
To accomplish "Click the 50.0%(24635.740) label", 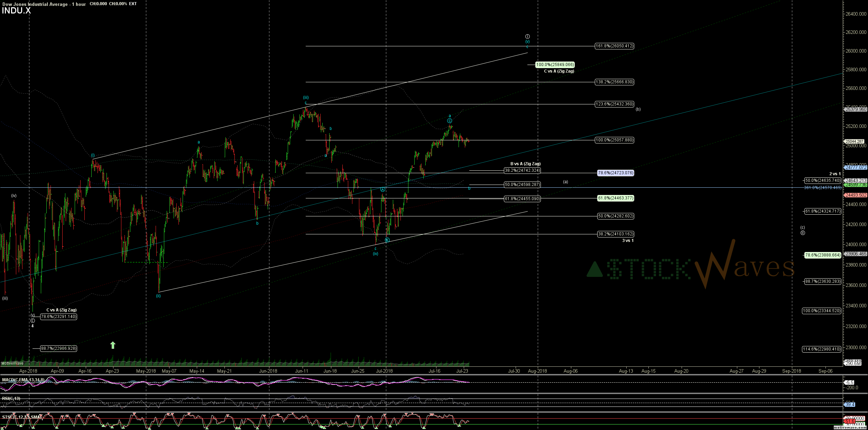I will 823,180.
